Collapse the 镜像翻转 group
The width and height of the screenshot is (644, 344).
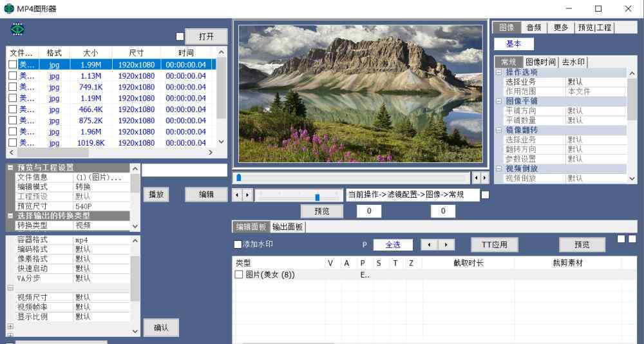coord(498,130)
